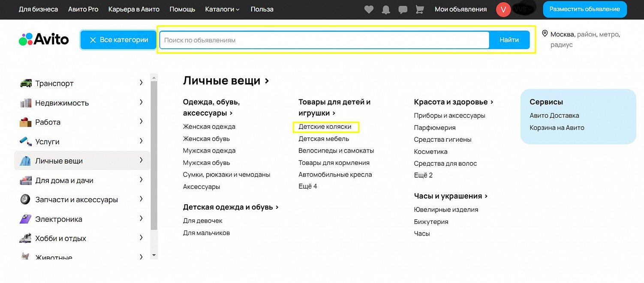Viewport: 644px width, 283px height.
Task: Open Одежда, обувь, аксессуары heading
Action: 211,107
